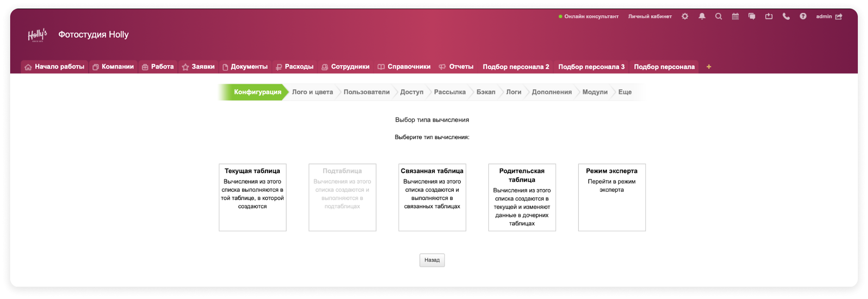Click the phone call icon
The width and height of the screenshot is (868, 299).
(786, 17)
